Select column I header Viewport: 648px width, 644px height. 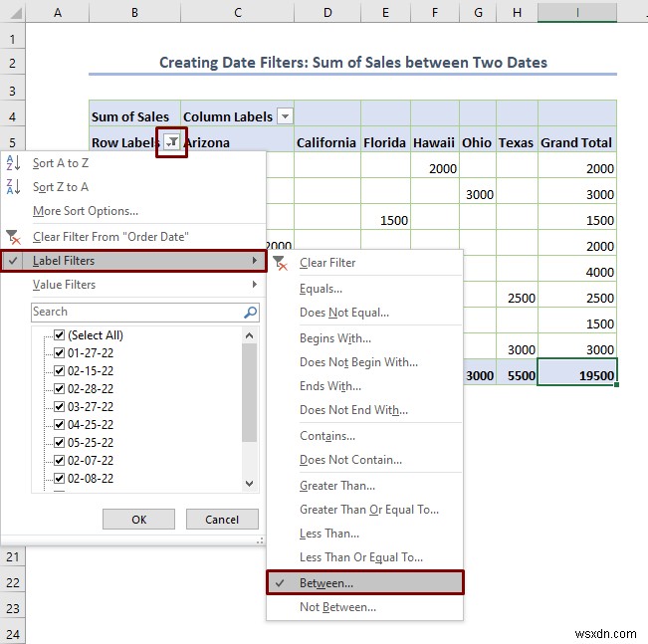pyautogui.click(x=577, y=12)
